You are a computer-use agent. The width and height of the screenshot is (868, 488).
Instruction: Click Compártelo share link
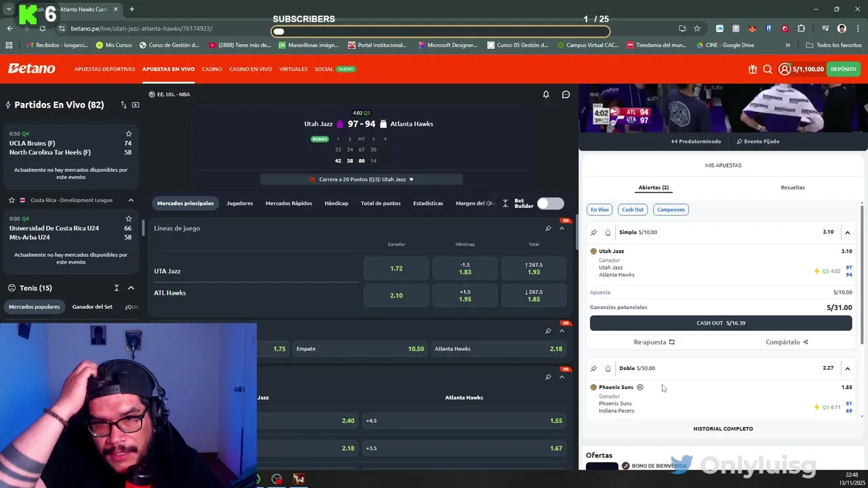coord(787,342)
